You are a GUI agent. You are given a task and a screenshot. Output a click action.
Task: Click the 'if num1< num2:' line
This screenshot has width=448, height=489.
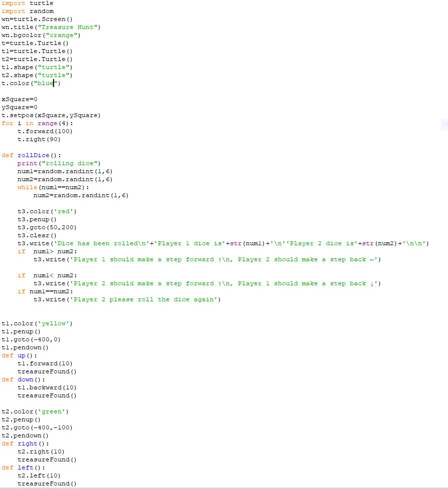pyautogui.click(x=47, y=276)
